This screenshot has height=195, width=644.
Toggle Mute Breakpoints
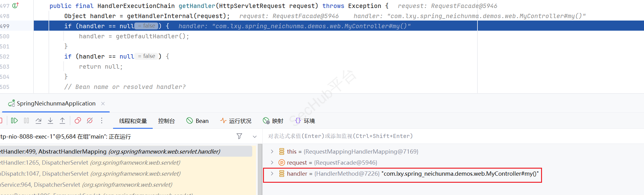tap(90, 121)
